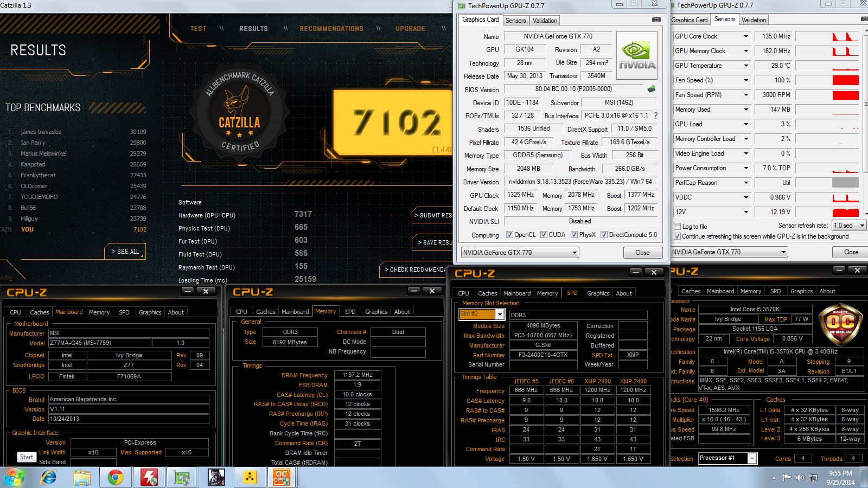868x488 pixels.
Task: Click the Bus Interface question mark icon
Action: pos(656,115)
